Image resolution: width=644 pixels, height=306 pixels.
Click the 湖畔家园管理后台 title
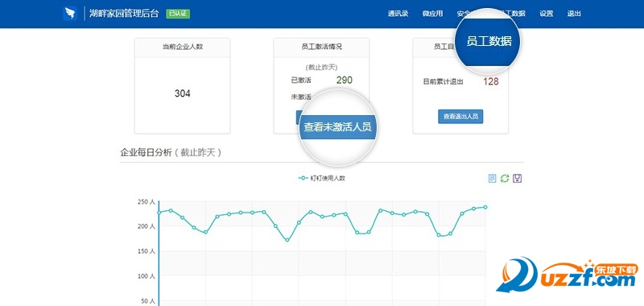124,14
